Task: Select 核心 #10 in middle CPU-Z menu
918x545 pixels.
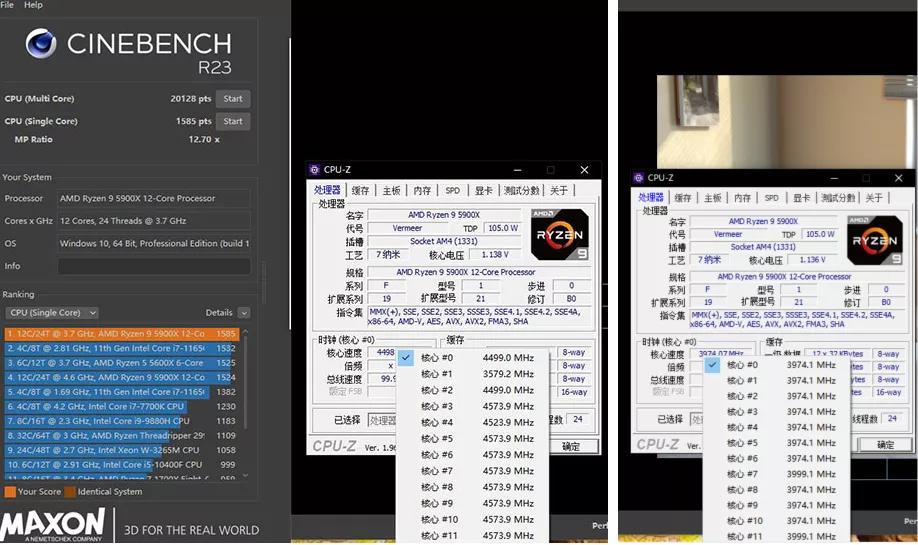Action: (x=472, y=520)
